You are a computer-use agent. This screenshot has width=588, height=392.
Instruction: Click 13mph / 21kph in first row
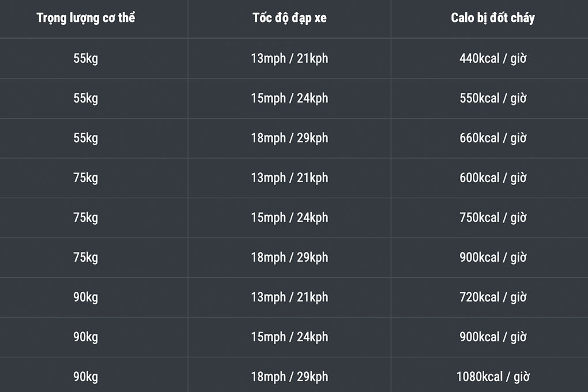(289, 58)
